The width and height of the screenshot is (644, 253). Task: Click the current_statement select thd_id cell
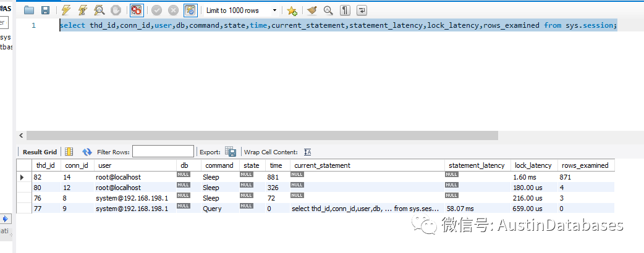tap(367, 209)
